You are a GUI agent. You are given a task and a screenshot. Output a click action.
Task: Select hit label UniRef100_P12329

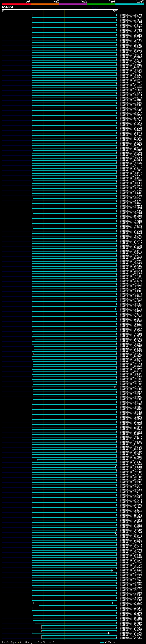click(x=131, y=228)
